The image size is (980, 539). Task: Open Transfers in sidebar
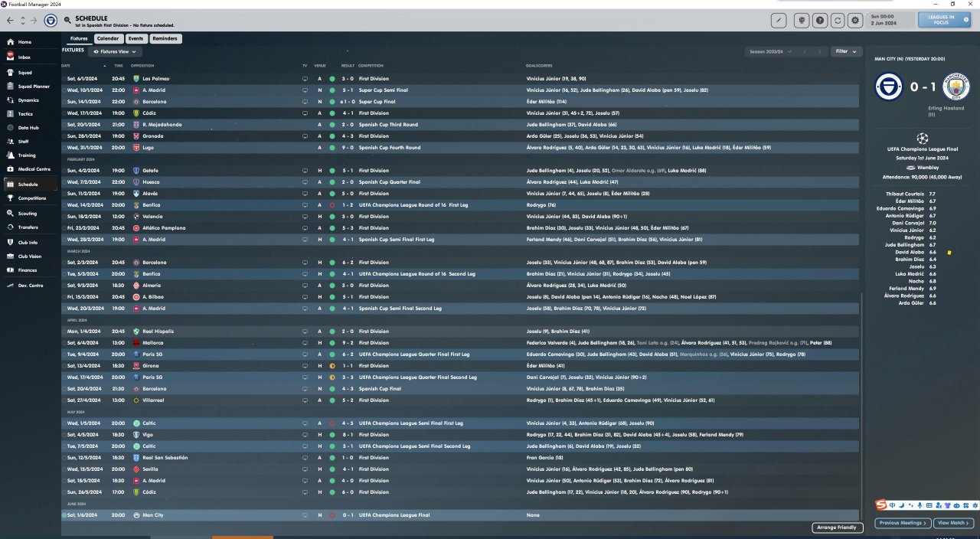(x=28, y=227)
